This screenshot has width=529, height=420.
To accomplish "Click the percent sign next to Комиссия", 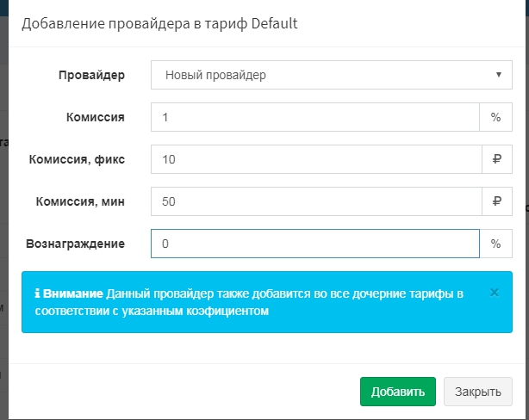I will coord(495,117).
